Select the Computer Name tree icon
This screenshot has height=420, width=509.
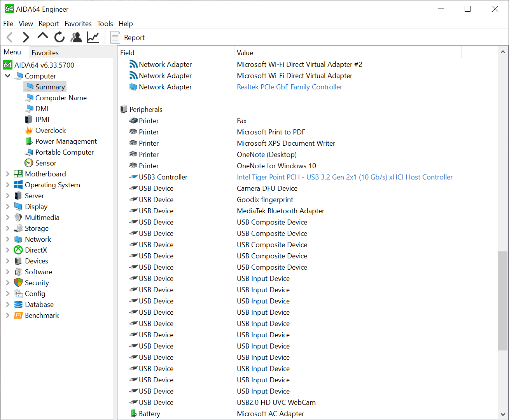pos(29,98)
